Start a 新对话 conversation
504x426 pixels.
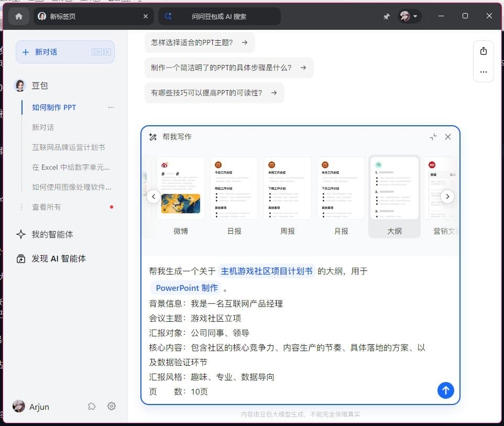point(64,52)
